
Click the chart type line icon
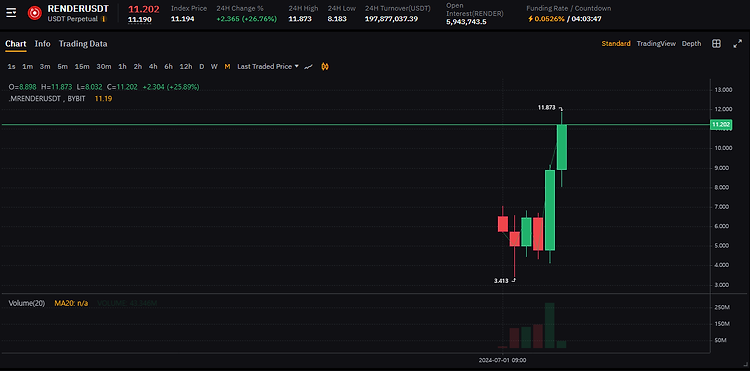tap(309, 66)
